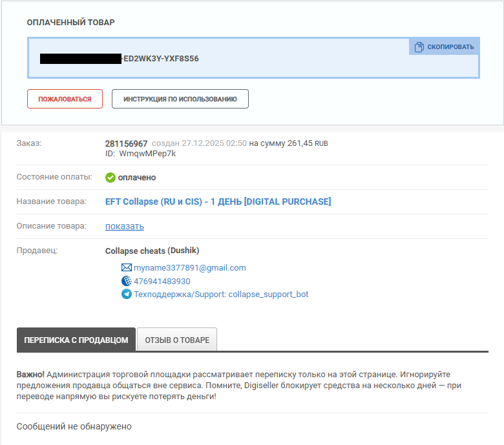
Task: Click the Важно! warning word
Action: 30,375
